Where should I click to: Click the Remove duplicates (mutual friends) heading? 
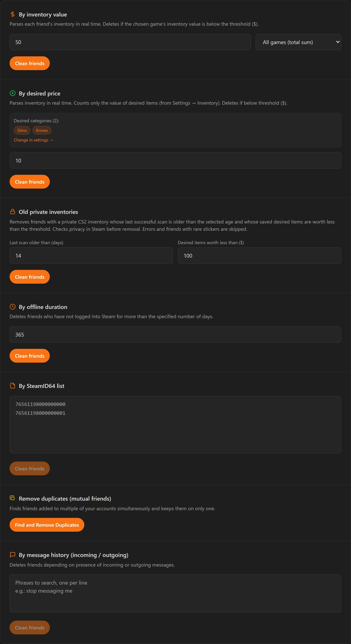click(x=65, y=499)
